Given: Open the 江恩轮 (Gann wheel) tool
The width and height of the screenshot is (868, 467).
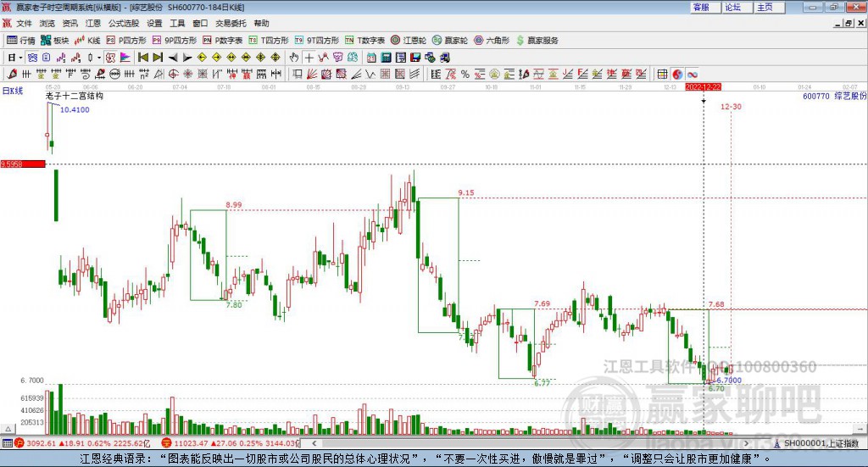Looking at the screenshot, I should (409, 41).
